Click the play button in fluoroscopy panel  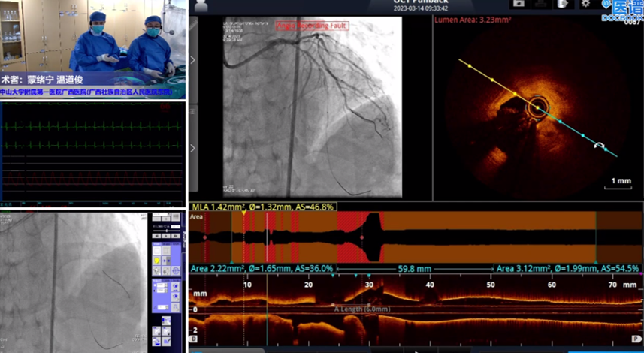(166, 236)
